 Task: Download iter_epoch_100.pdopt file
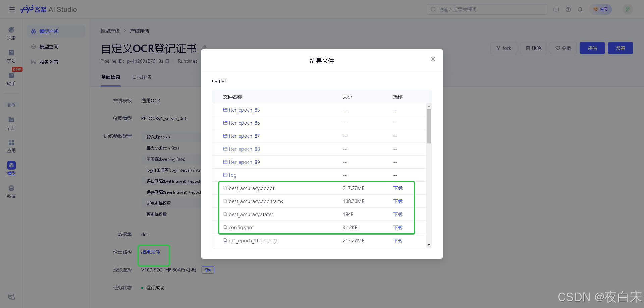point(398,241)
